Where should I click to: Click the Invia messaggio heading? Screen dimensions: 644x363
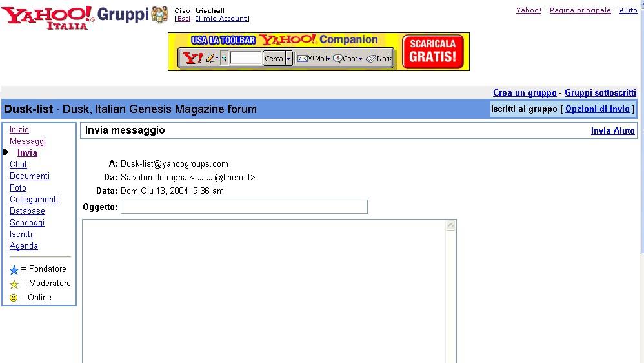pyautogui.click(x=125, y=130)
